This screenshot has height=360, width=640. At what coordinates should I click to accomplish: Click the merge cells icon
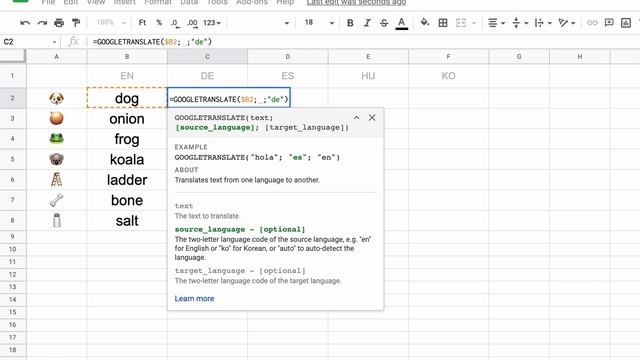click(461, 23)
